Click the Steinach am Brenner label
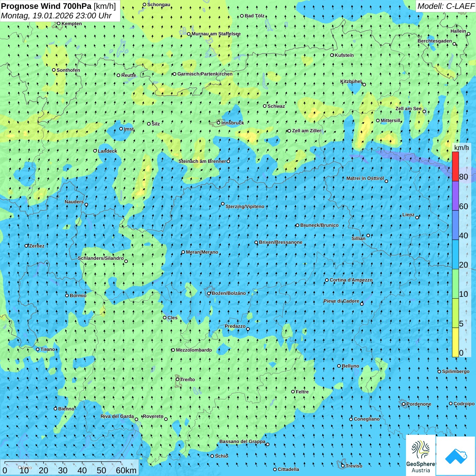This screenshot has height=476, width=476. coord(202,161)
